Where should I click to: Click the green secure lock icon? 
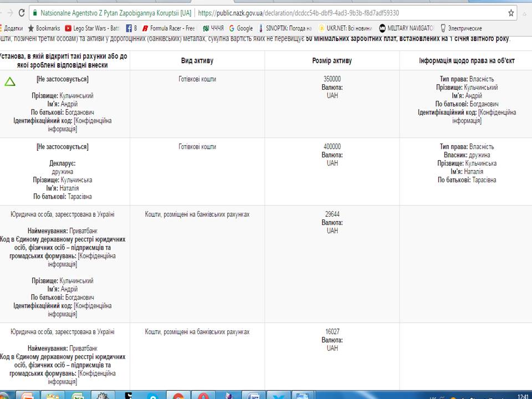click(35, 13)
